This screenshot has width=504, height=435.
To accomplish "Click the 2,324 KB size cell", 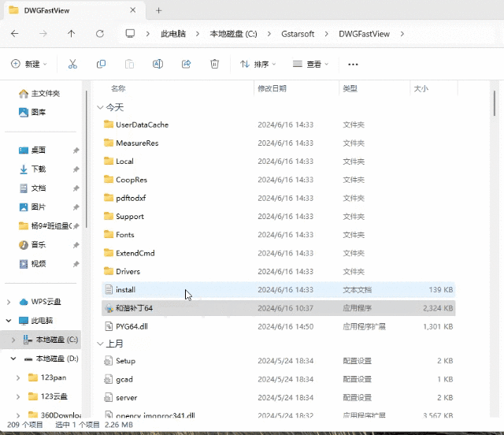I will pos(438,308).
